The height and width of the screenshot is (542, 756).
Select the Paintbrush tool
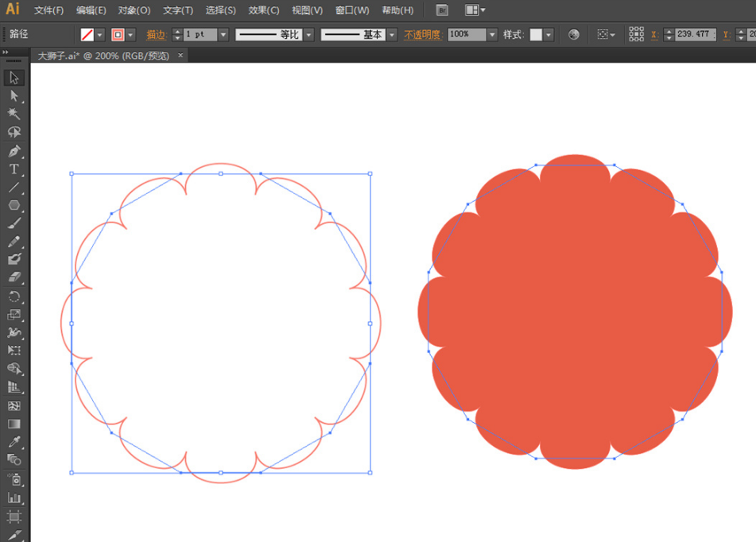tap(14, 223)
